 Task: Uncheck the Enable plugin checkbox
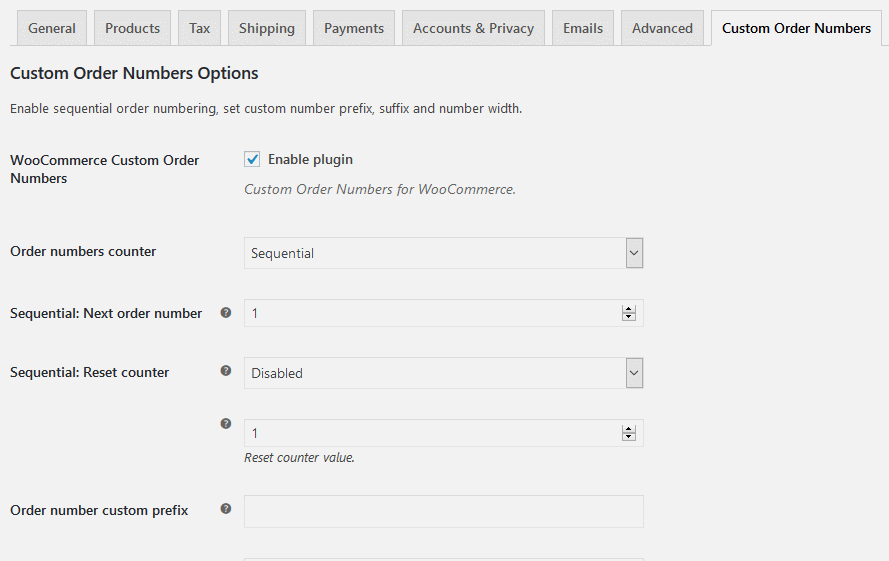[253, 160]
